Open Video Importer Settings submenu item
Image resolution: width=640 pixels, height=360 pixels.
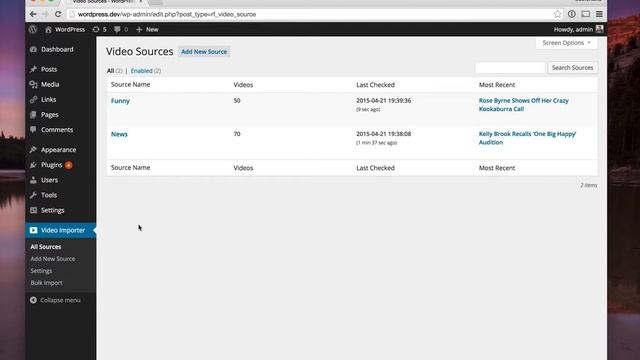click(41, 271)
